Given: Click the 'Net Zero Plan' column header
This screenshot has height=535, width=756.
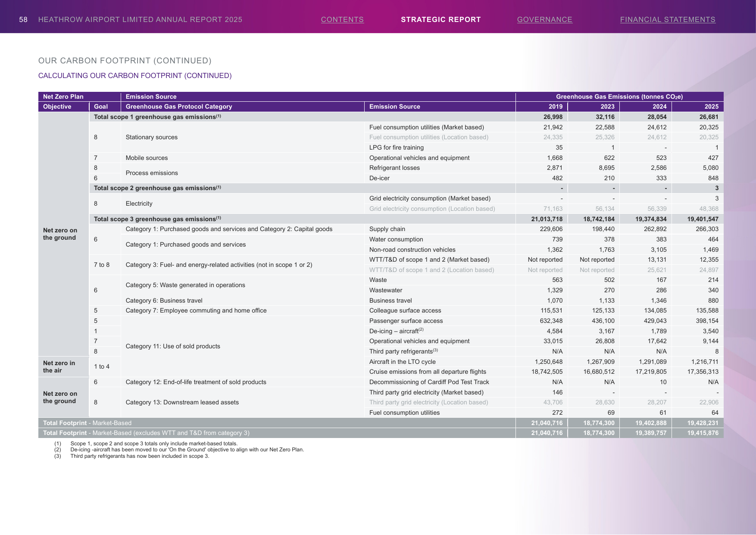Looking at the screenshot, I should (63, 97).
